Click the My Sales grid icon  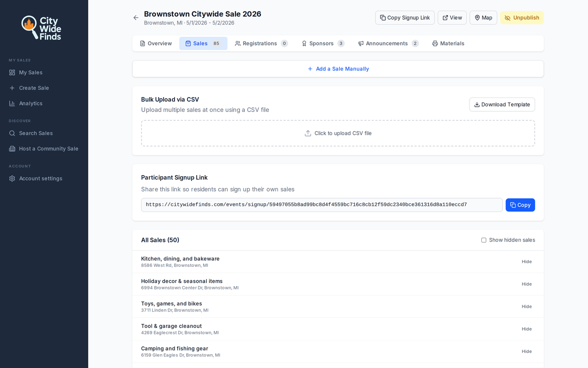point(12,73)
